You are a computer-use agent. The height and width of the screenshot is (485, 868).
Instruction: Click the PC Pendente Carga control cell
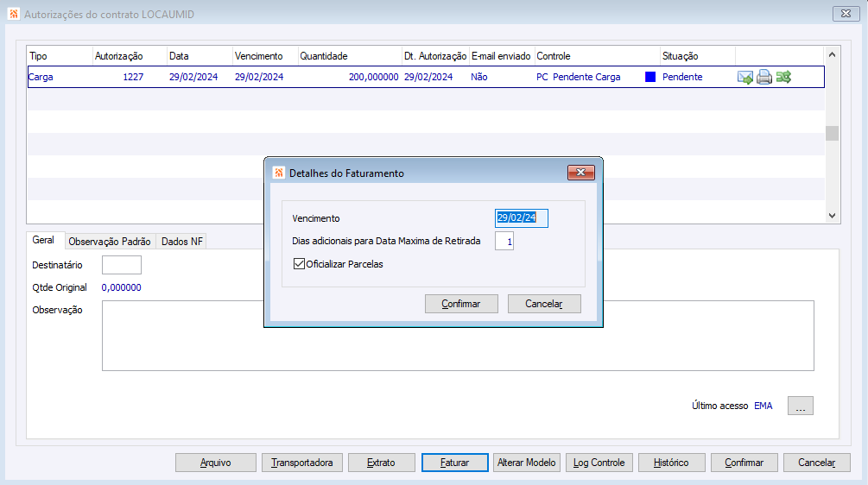(579, 77)
